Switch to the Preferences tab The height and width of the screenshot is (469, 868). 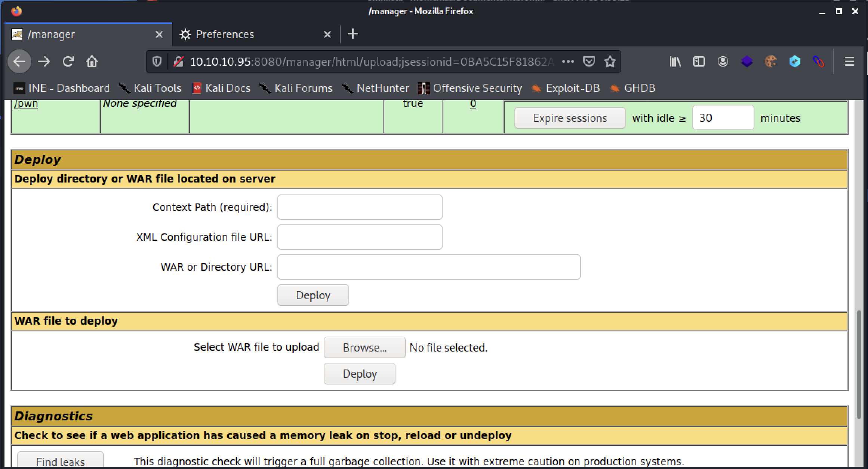tap(225, 34)
